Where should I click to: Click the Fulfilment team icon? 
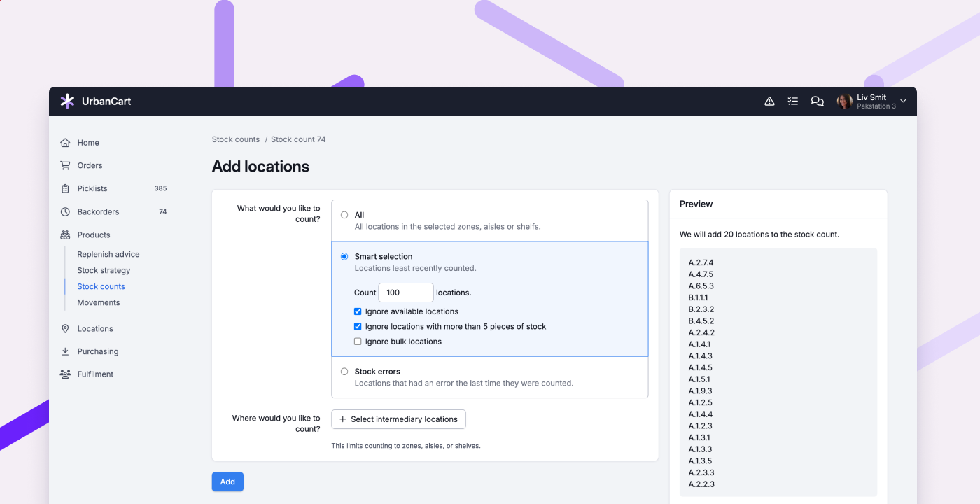(x=64, y=374)
